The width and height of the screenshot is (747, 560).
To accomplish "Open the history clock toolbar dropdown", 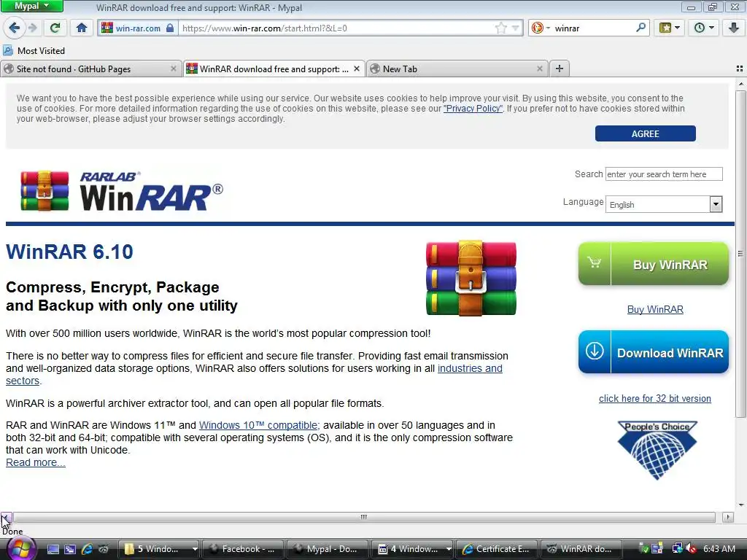I will 704,28.
